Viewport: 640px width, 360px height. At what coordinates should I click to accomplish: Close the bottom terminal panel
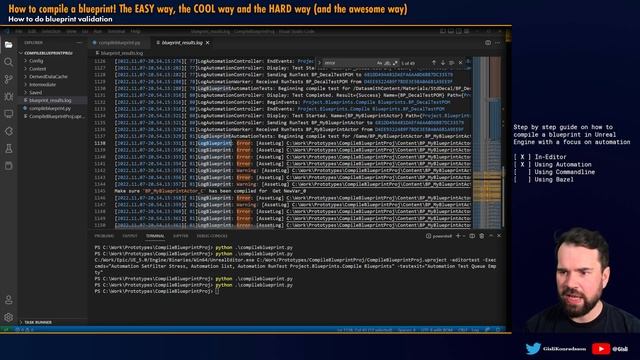pos(499,236)
